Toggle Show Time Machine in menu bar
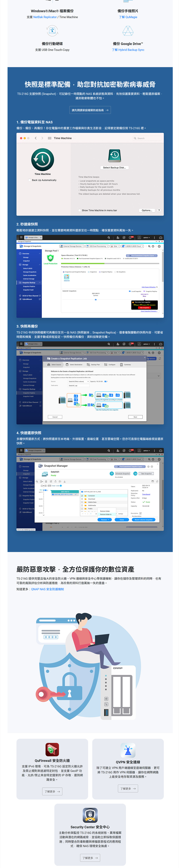The height and width of the screenshot is (868, 179). click(x=80, y=210)
